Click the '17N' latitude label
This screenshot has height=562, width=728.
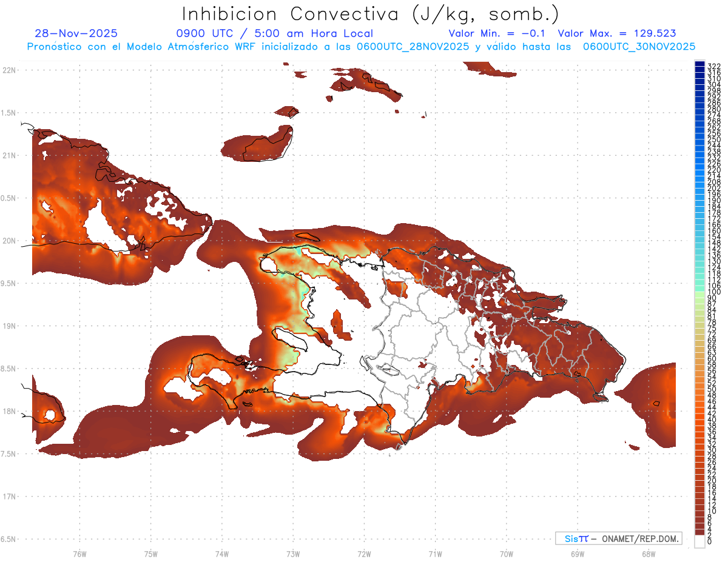tap(9, 497)
